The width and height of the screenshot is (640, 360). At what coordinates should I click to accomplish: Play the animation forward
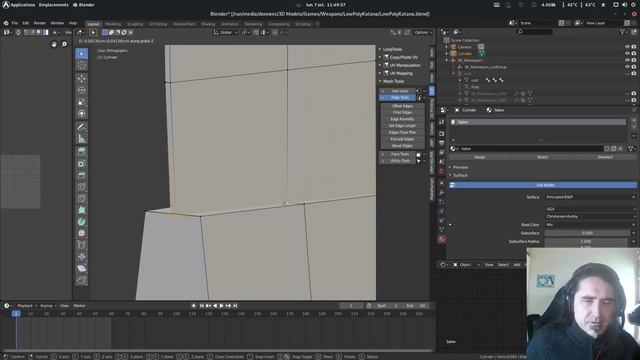pyautogui.click(x=222, y=306)
